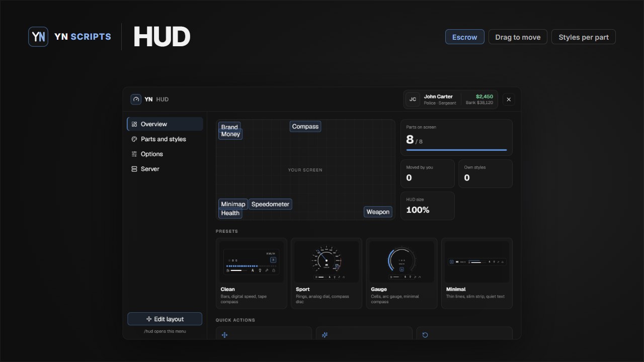Go to the Options section
The image size is (644, 362).
pyautogui.click(x=165, y=154)
